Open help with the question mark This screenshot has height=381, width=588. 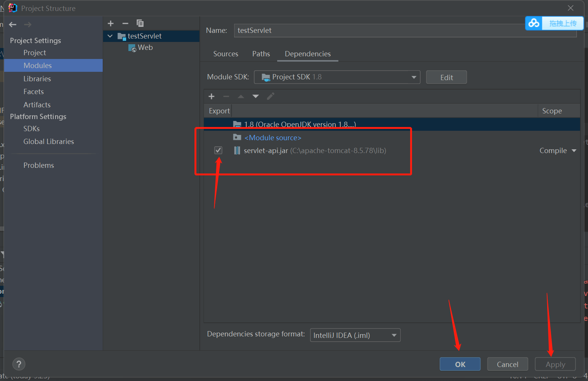[x=19, y=364]
